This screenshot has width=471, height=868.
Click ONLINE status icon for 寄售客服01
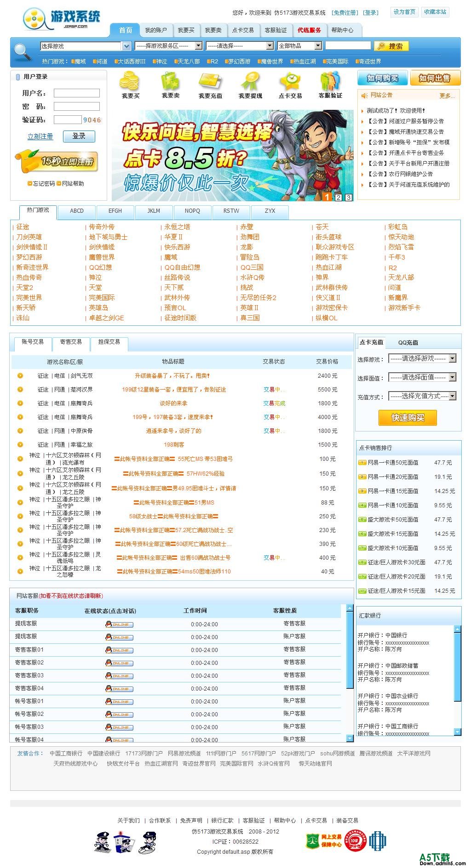tap(120, 650)
